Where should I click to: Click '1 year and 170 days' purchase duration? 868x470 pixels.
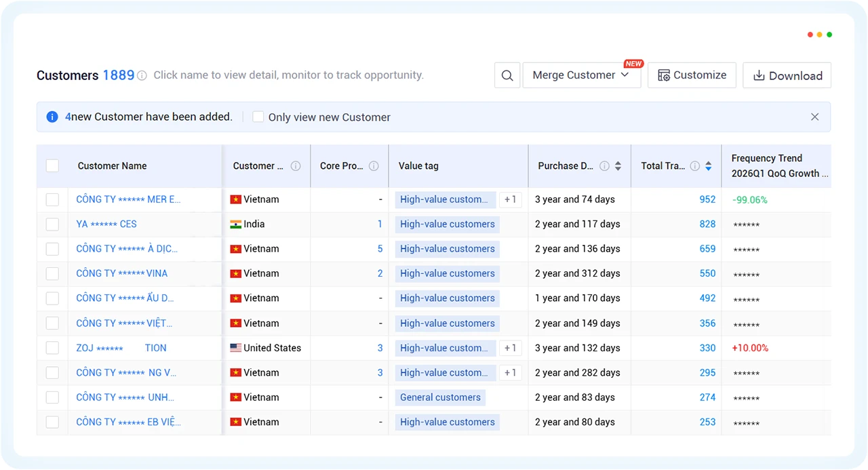(578, 298)
